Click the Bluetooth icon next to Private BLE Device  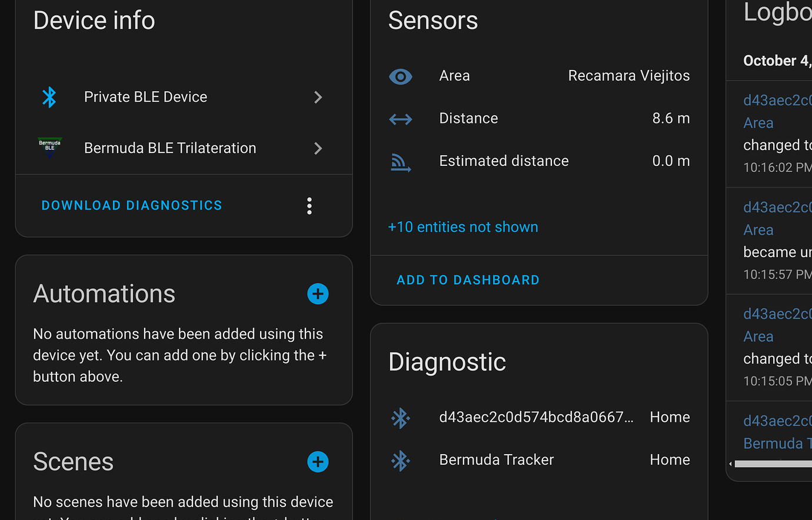50,97
